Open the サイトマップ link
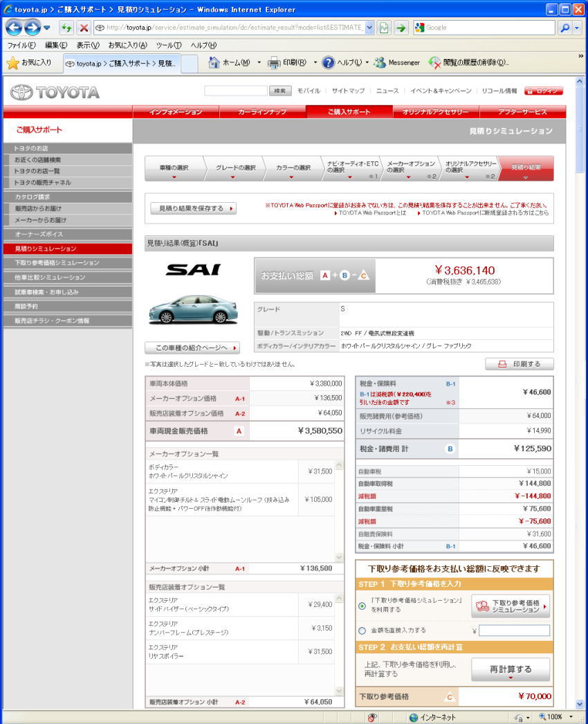The width and height of the screenshot is (588, 724). pos(348,91)
